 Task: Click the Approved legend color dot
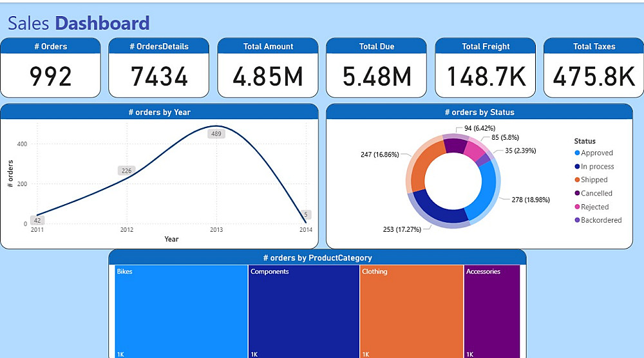pos(577,153)
